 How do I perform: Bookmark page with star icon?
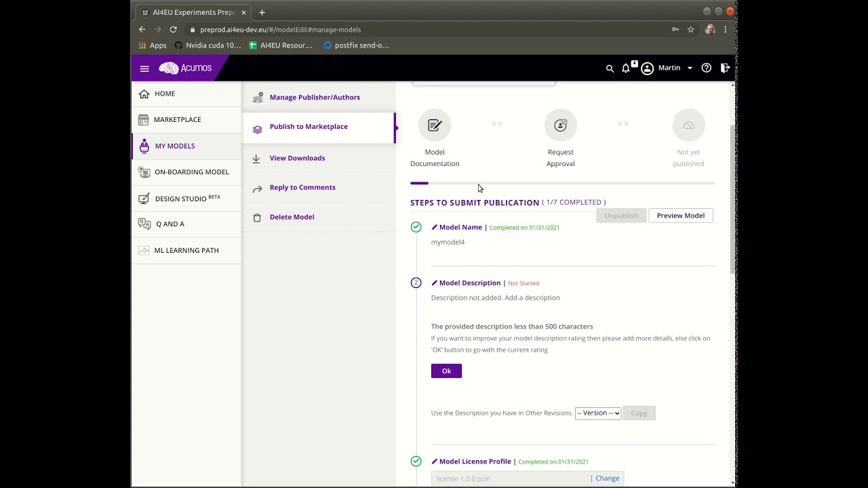click(690, 29)
